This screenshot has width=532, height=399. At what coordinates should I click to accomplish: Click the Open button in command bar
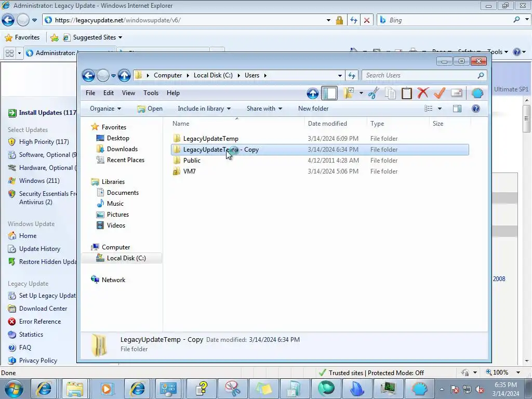pyautogui.click(x=150, y=109)
